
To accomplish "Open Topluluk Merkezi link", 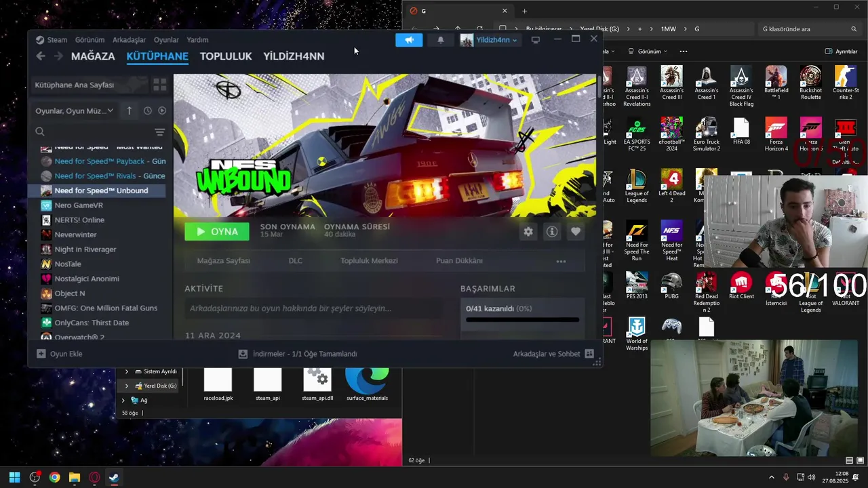I will tap(369, 261).
